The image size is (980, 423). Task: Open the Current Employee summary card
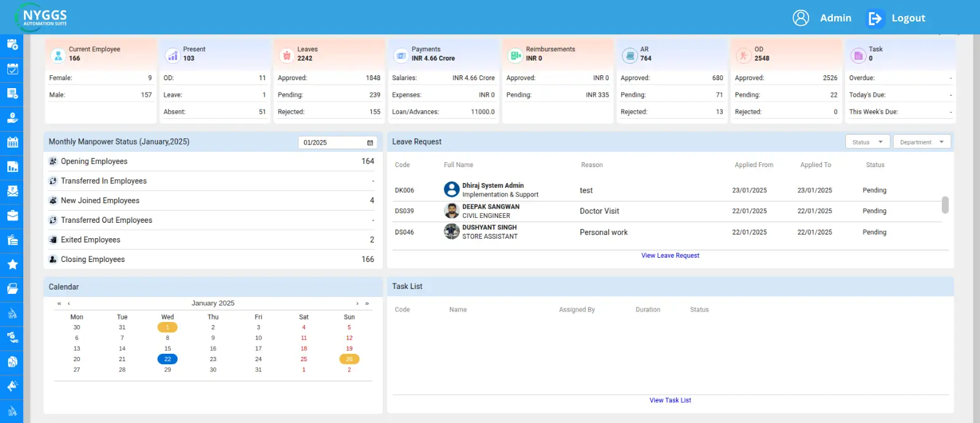pyautogui.click(x=100, y=54)
